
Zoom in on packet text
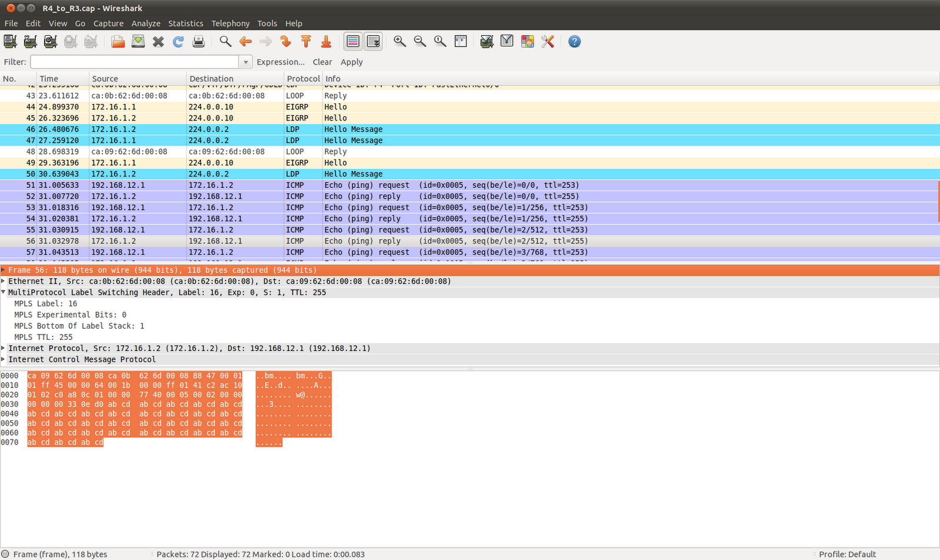pos(400,41)
